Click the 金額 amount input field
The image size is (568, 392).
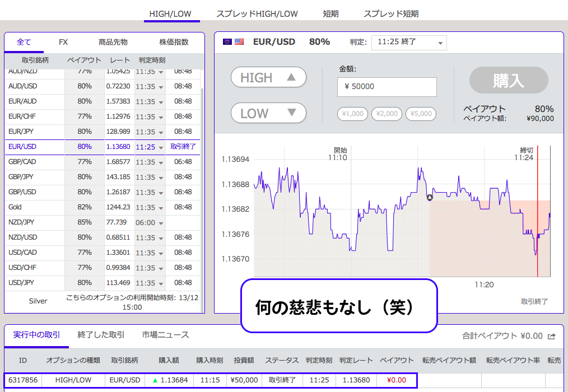click(387, 87)
